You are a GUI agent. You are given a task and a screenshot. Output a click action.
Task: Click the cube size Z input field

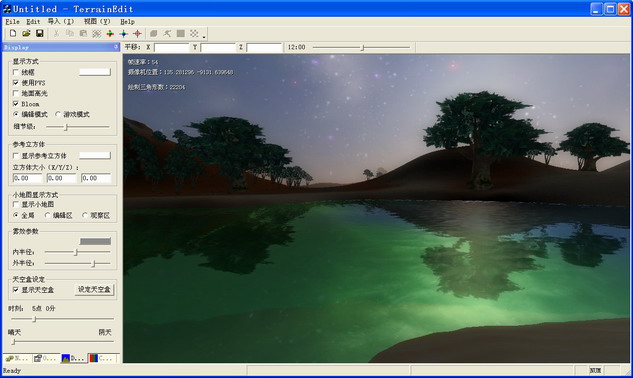(96, 178)
